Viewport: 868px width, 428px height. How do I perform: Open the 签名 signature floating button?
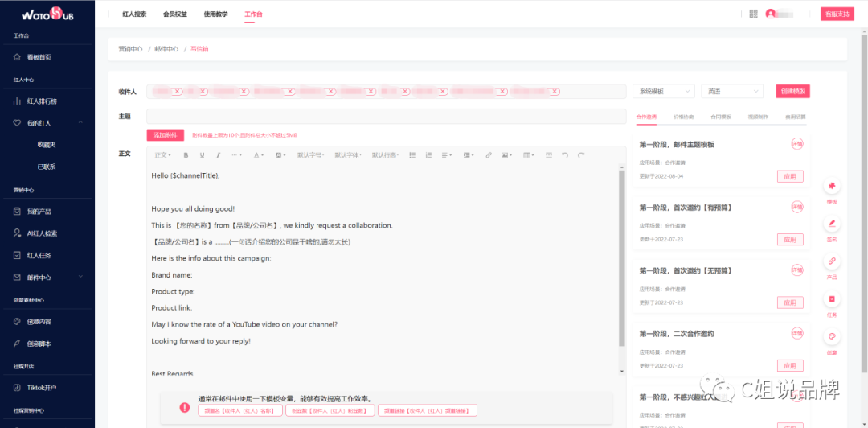point(832,224)
